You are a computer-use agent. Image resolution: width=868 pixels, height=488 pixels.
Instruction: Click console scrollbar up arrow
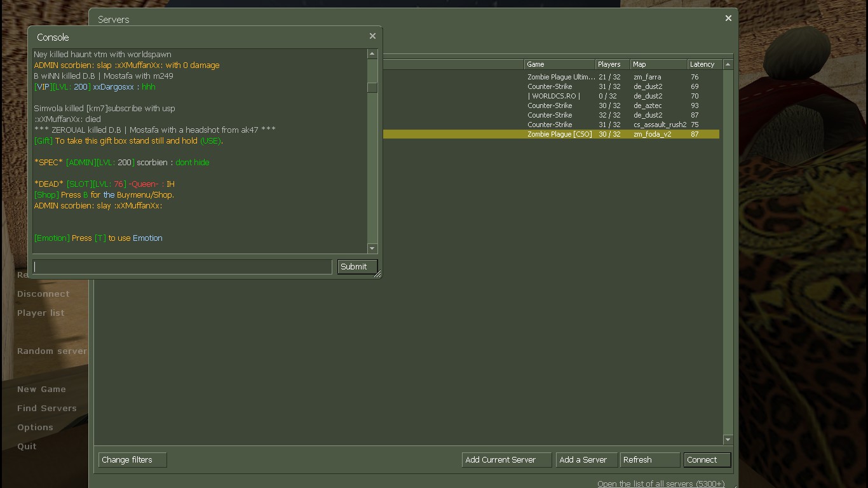coord(372,54)
